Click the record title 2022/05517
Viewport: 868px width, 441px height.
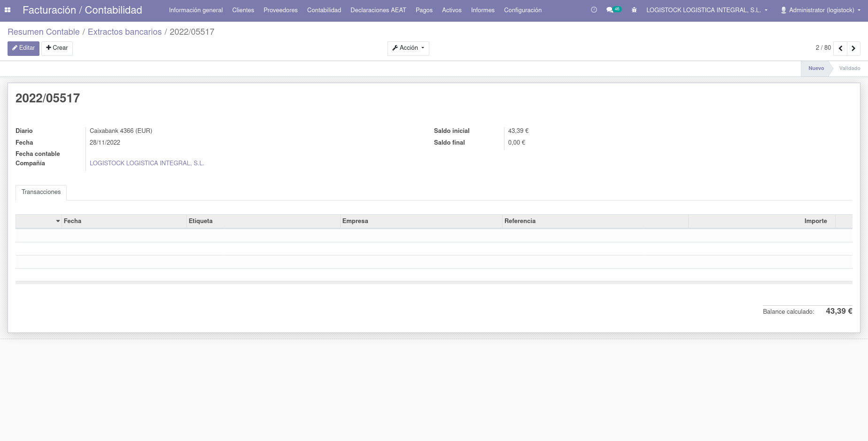[x=47, y=98]
